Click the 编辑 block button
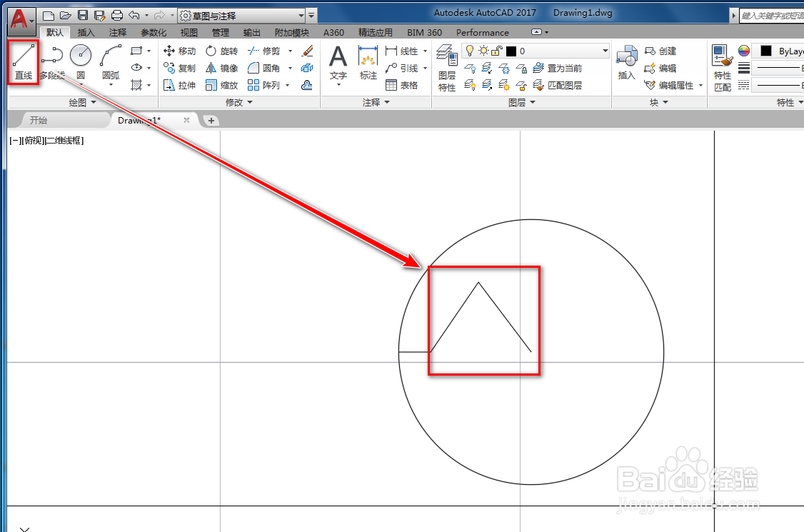 [x=660, y=68]
